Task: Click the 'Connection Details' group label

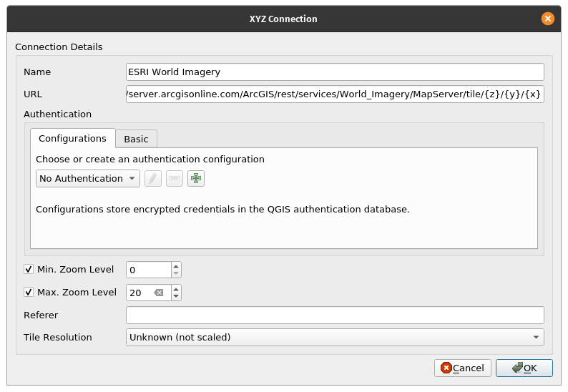Action: point(59,47)
